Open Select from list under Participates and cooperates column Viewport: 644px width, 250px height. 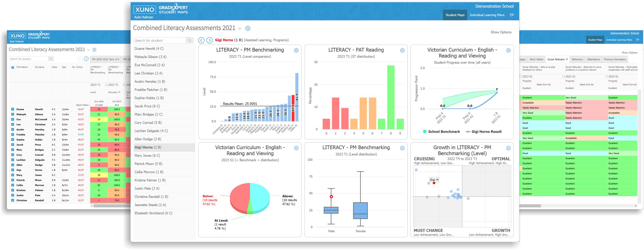coord(629,85)
